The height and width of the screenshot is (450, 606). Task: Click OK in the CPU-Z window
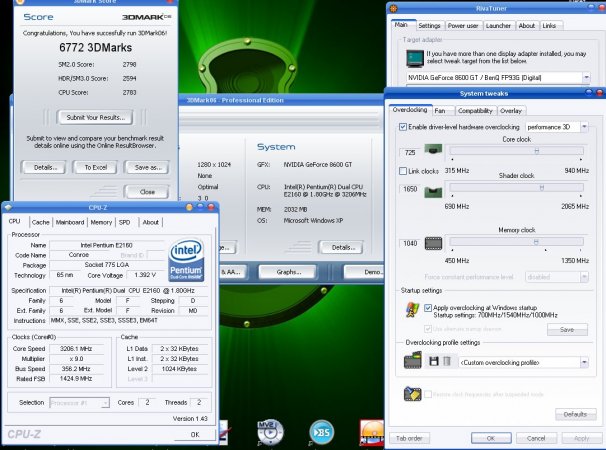coord(195,435)
